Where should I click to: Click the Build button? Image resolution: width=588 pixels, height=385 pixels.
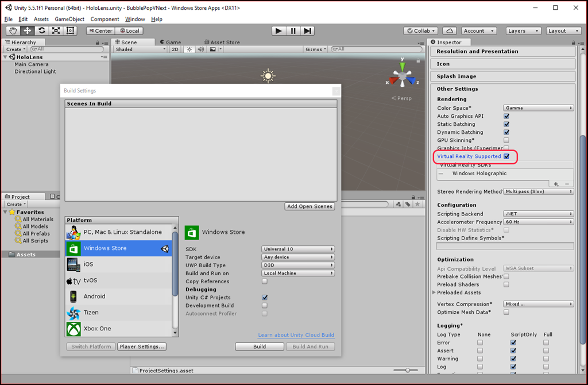(260, 346)
